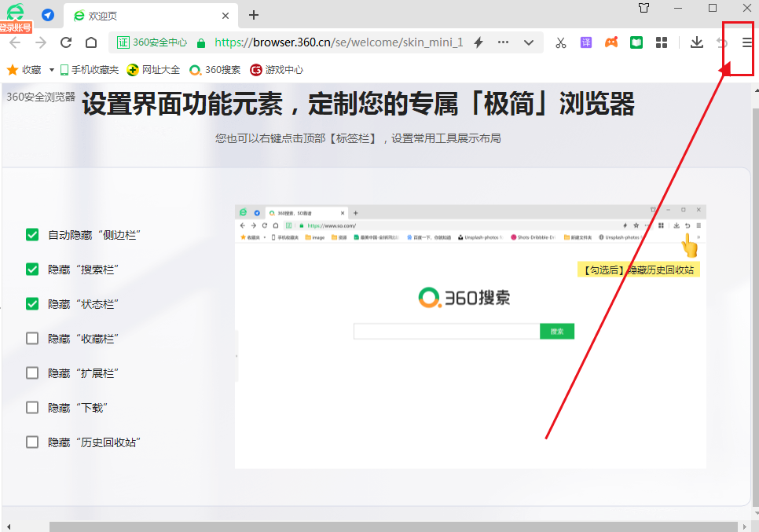Open the purple translate extension

point(585,42)
